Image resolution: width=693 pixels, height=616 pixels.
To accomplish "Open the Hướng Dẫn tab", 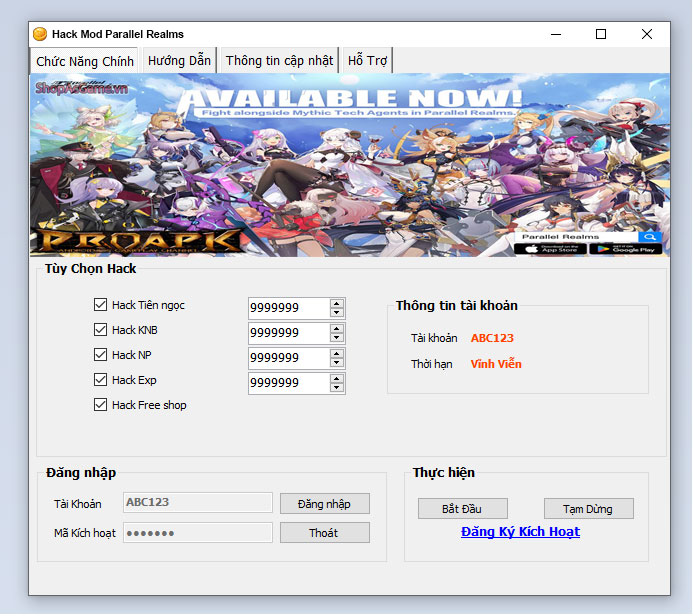I will (x=179, y=61).
